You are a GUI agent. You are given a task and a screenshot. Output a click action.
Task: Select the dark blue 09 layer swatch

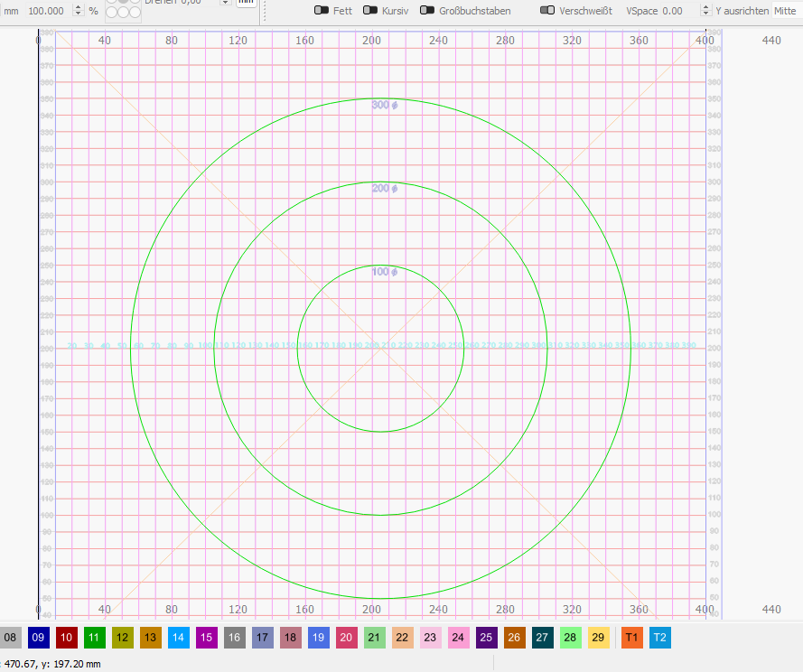(38, 638)
